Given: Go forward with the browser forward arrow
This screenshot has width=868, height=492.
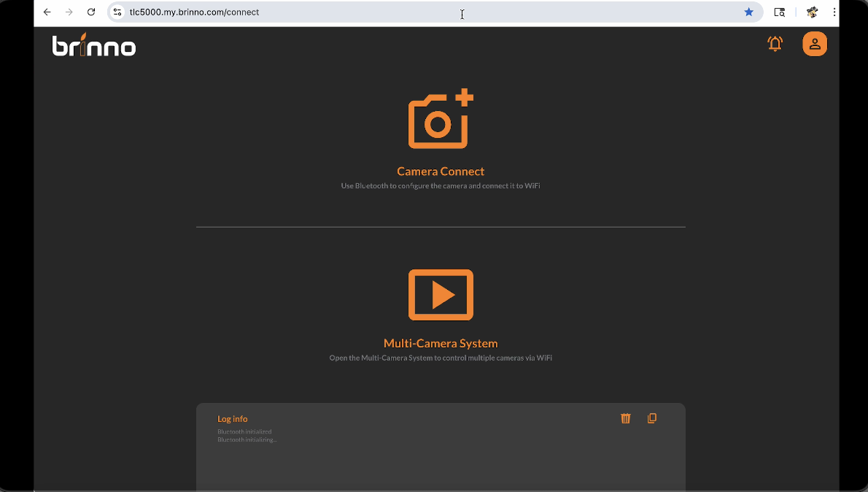Looking at the screenshot, I should tap(69, 12).
